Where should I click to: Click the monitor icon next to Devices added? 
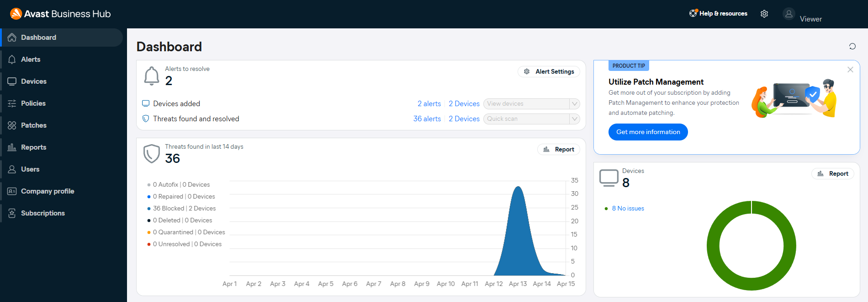tap(146, 103)
